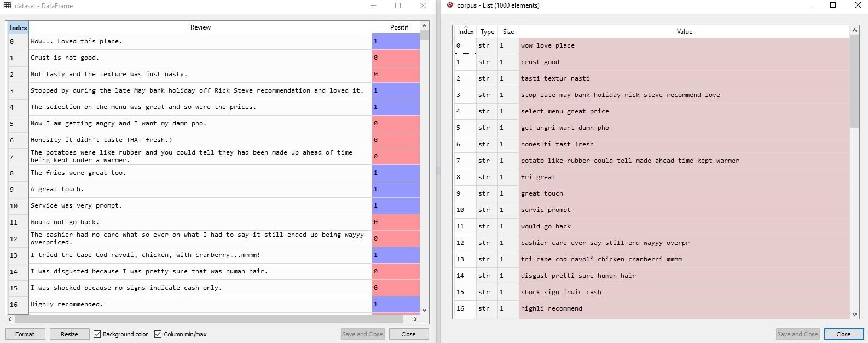The height and width of the screenshot is (343, 868).
Task: Select blue Positif cell for 'Wow... Loved this place.'
Action: tap(396, 42)
